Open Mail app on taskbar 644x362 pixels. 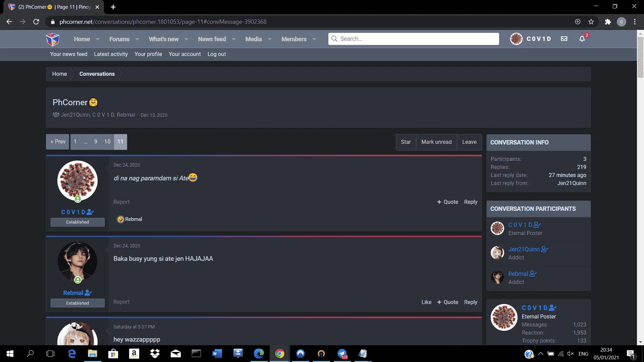[175, 354]
